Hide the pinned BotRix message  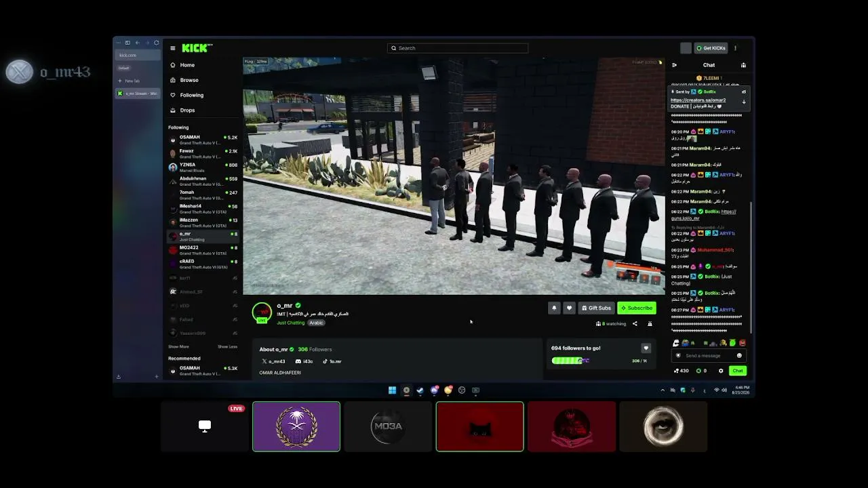pos(744,91)
